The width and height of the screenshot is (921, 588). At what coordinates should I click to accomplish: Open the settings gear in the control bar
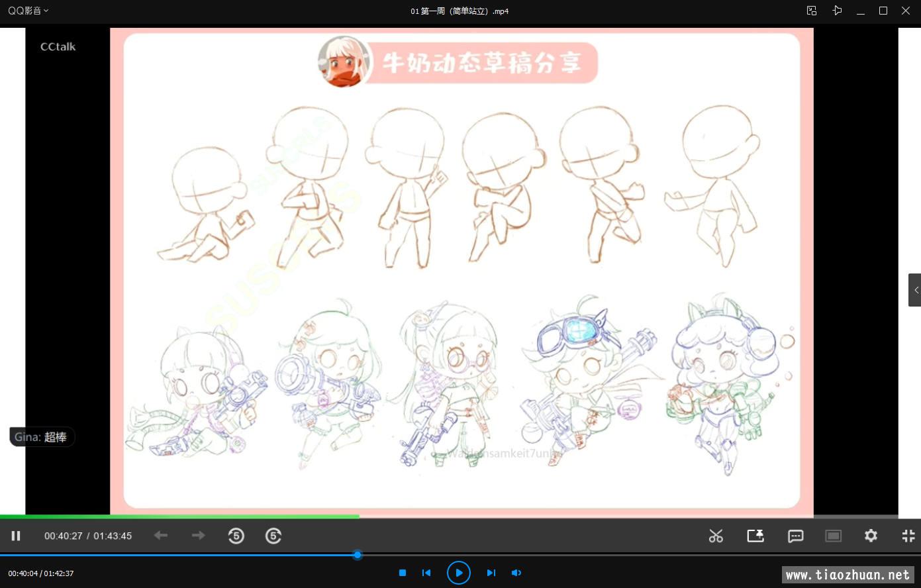pos(871,536)
